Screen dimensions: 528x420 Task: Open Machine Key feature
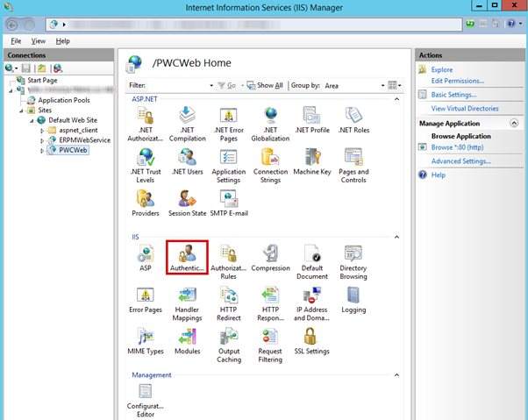(312, 162)
